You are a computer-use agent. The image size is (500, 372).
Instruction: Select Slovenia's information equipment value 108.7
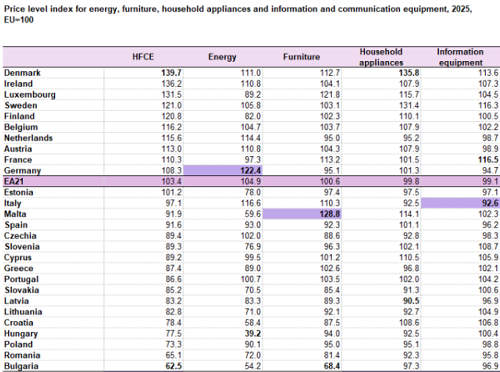point(488,247)
